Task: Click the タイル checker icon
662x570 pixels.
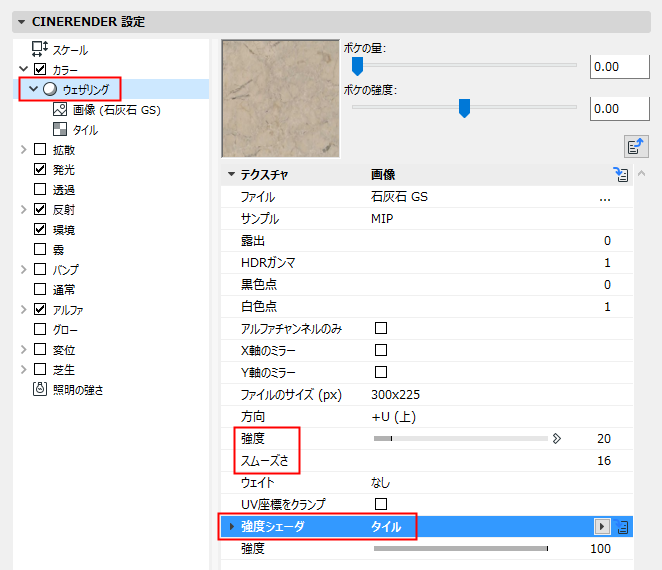Action: tap(60, 129)
